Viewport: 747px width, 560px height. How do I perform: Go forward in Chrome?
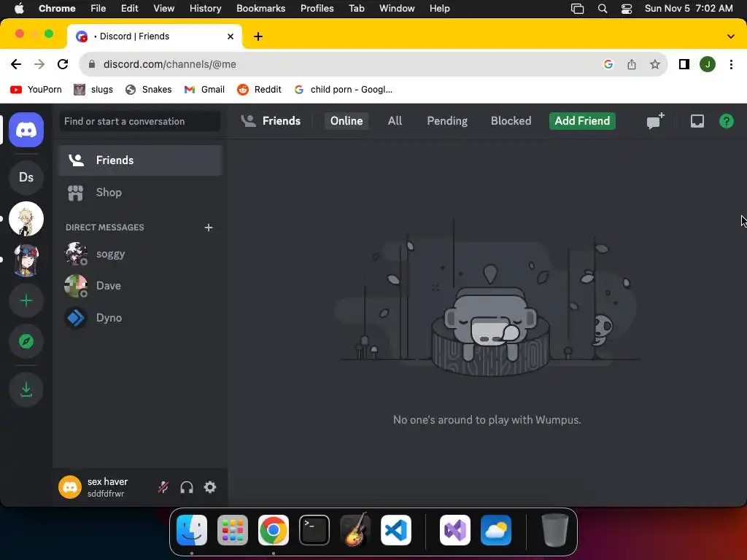click(39, 64)
